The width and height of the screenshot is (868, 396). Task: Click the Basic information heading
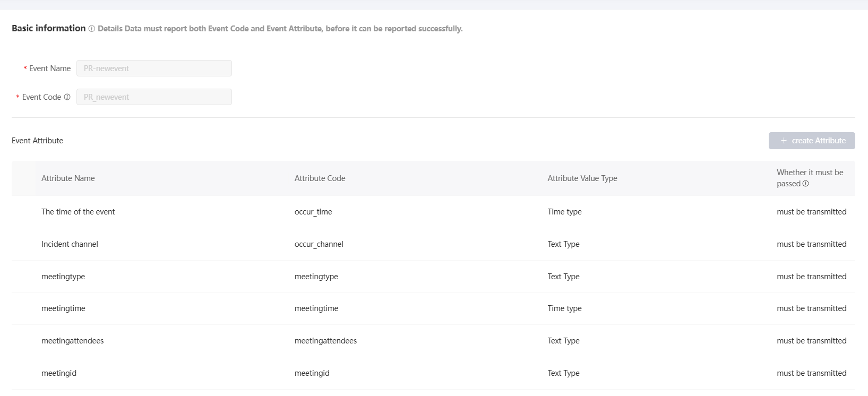pos(48,28)
